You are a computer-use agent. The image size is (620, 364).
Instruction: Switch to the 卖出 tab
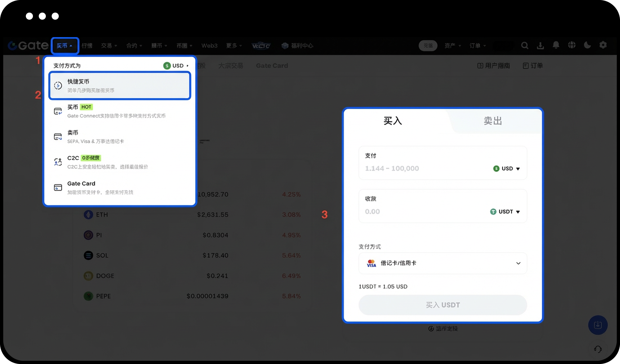492,121
